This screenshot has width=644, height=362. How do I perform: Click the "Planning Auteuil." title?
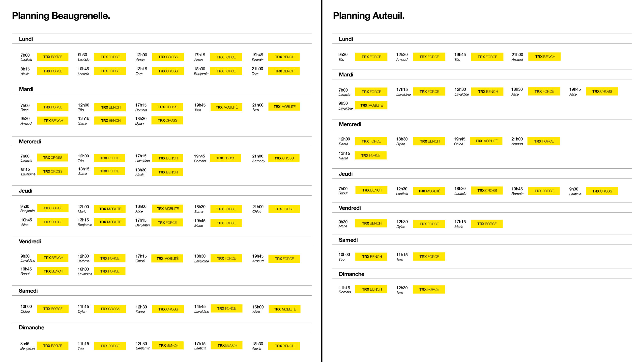coord(369,16)
